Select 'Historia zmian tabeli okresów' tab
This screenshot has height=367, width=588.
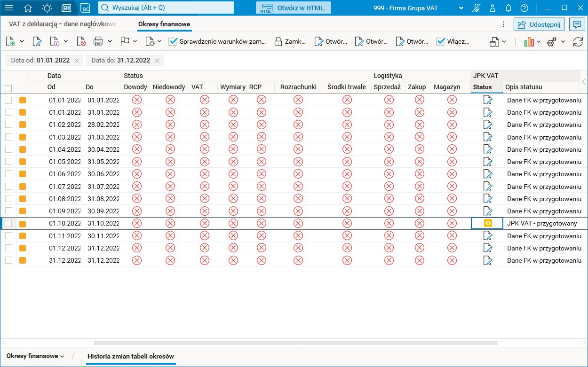coord(131,356)
